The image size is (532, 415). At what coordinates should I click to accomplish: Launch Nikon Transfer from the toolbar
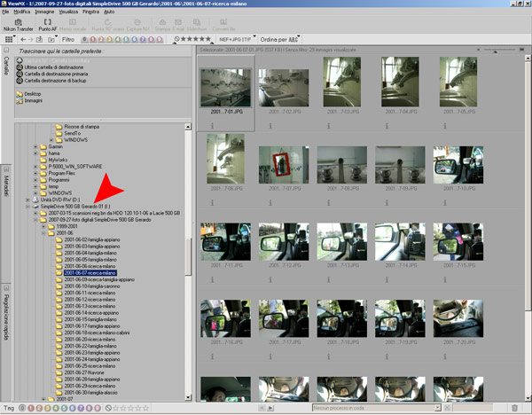click(x=17, y=24)
